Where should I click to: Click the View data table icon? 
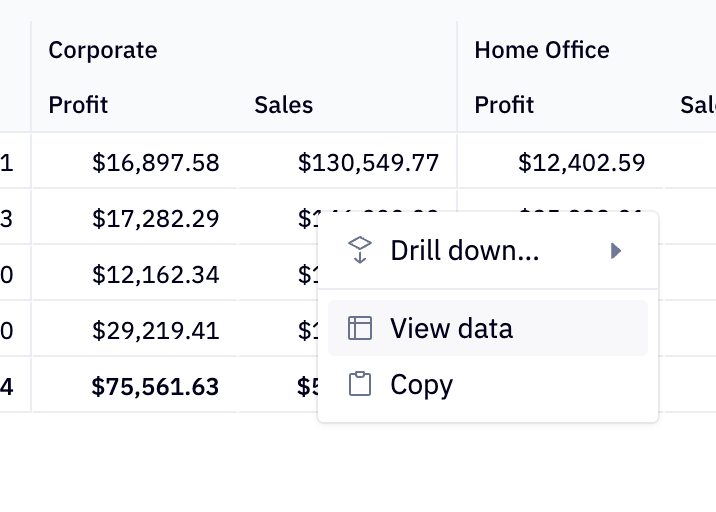[x=359, y=328]
